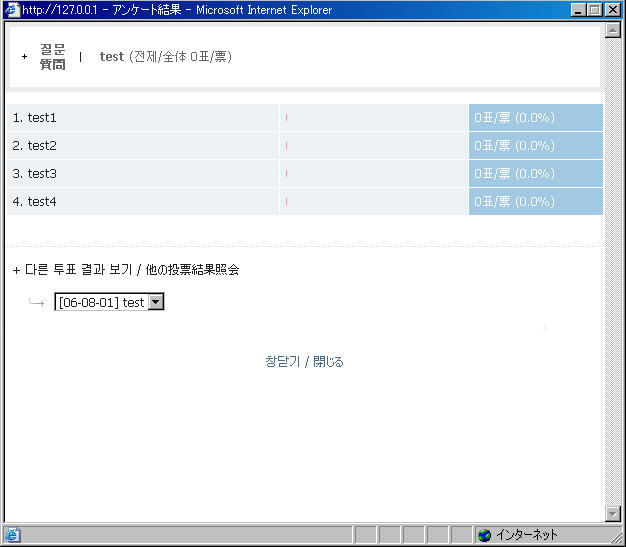Image resolution: width=626 pixels, height=547 pixels.
Task: Click the red result bar for test3
Action: pyautogui.click(x=286, y=174)
